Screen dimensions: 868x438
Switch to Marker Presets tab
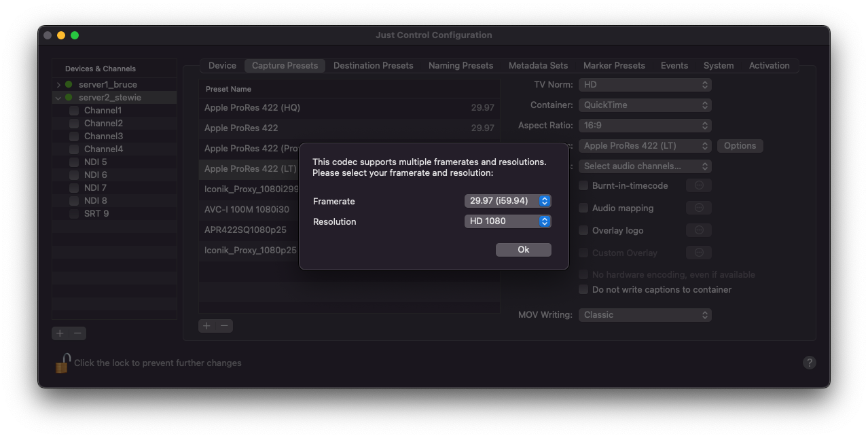(614, 66)
